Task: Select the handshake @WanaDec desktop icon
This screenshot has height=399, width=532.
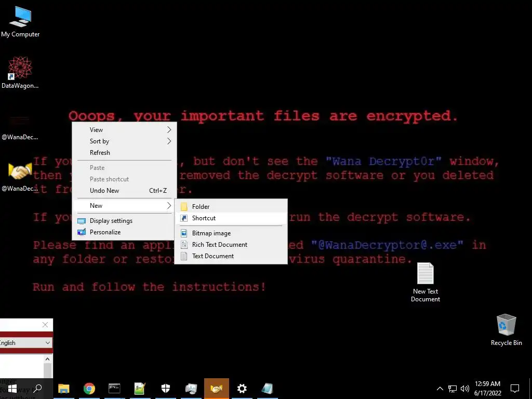Action: (20, 177)
